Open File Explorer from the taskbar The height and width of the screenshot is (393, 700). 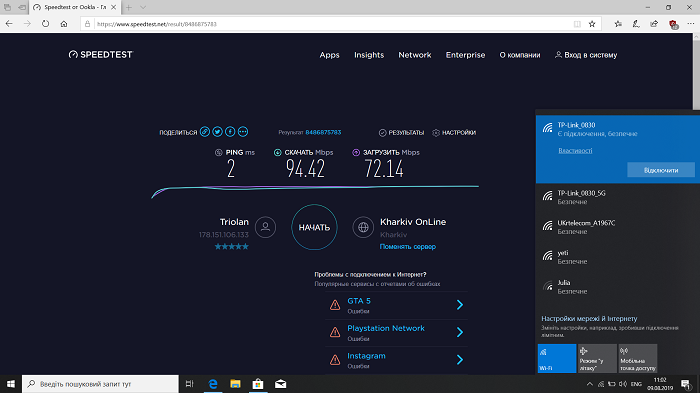235,384
